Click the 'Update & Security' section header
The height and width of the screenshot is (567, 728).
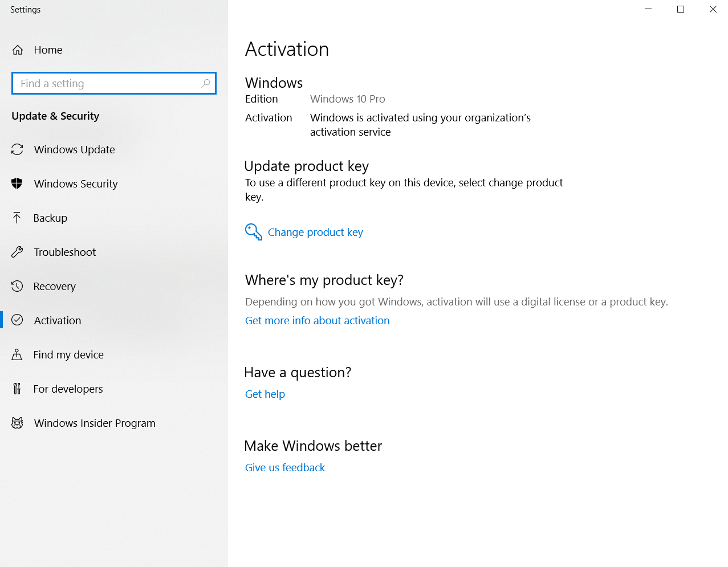[x=55, y=116]
